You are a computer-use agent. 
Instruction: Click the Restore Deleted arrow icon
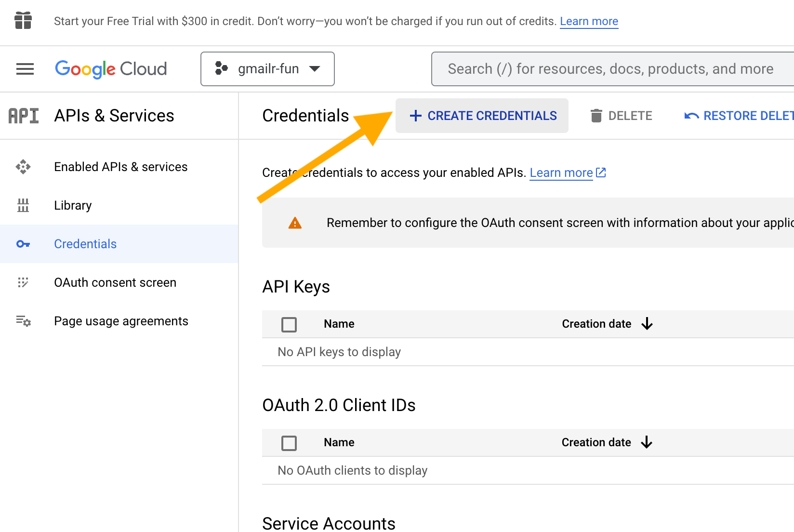[691, 116]
